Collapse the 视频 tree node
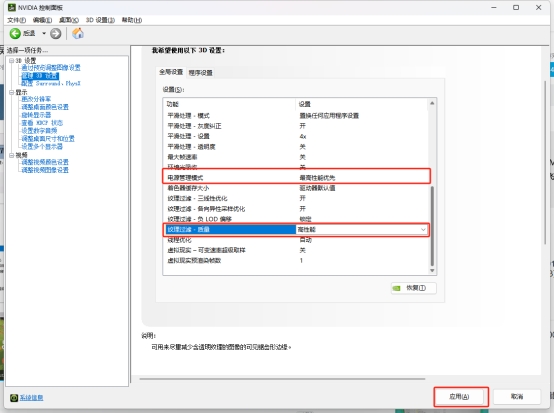This screenshot has height=413, width=554. (12, 155)
